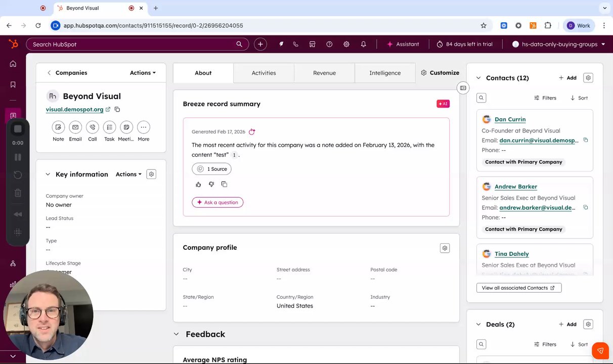Click the search magnifier in HubSpot search
The width and height of the screenshot is (613, 364).
(239, 44)
